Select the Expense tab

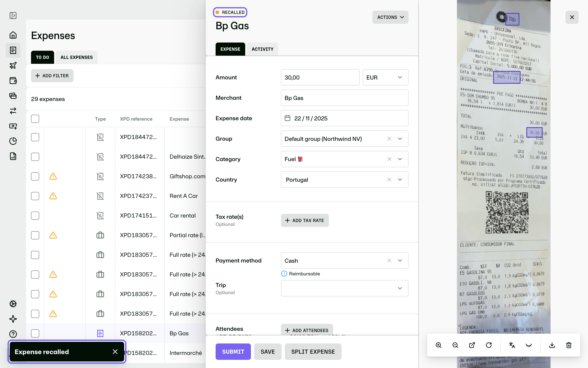(230, 49)
